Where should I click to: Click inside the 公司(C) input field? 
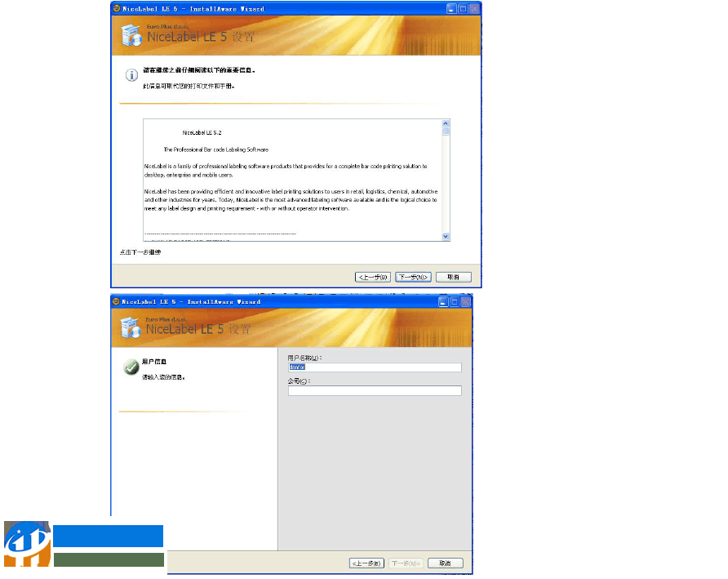(x=375, y=390)
